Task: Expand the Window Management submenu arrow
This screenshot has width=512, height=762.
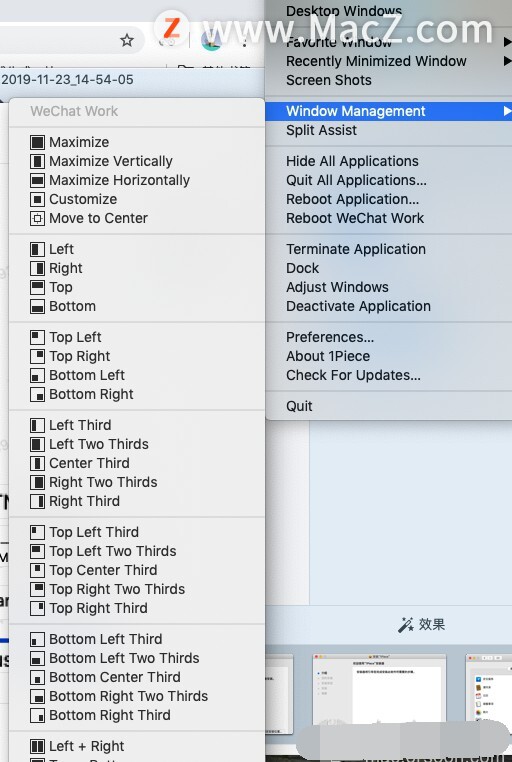Action: pyautogui.click(x=507, y=111)
